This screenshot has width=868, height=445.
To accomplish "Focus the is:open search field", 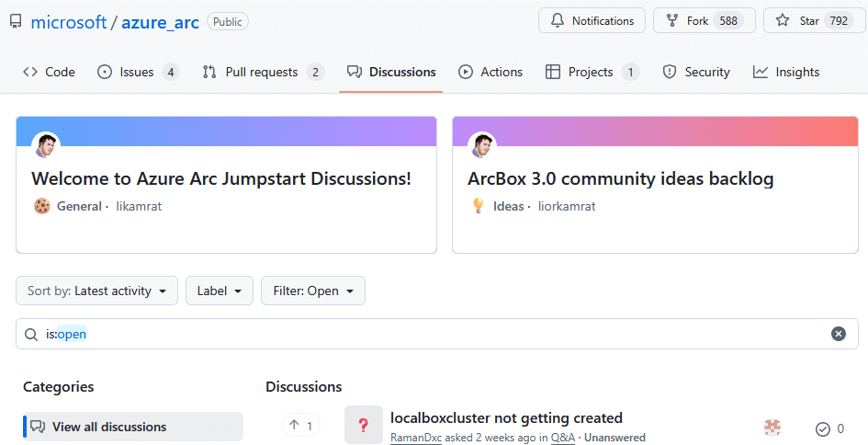I will (437, 334).
